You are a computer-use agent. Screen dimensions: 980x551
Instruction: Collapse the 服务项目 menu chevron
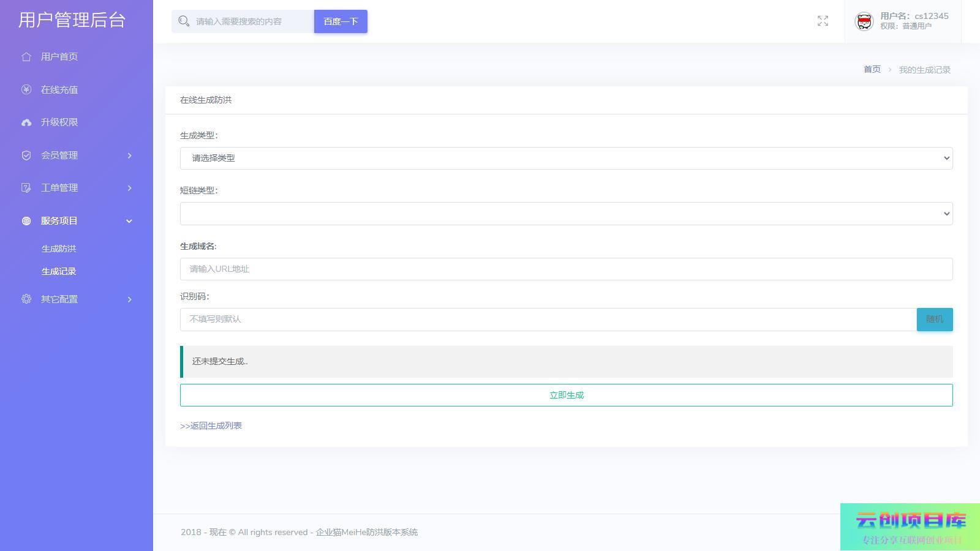click(129, 221)
